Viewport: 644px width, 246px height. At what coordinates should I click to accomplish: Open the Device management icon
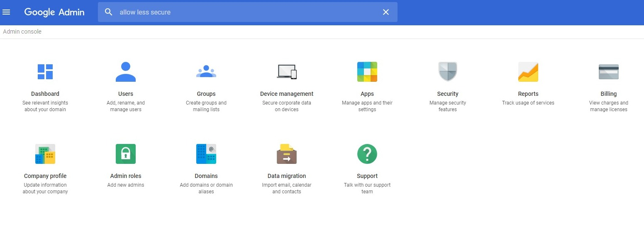[287, 72]
